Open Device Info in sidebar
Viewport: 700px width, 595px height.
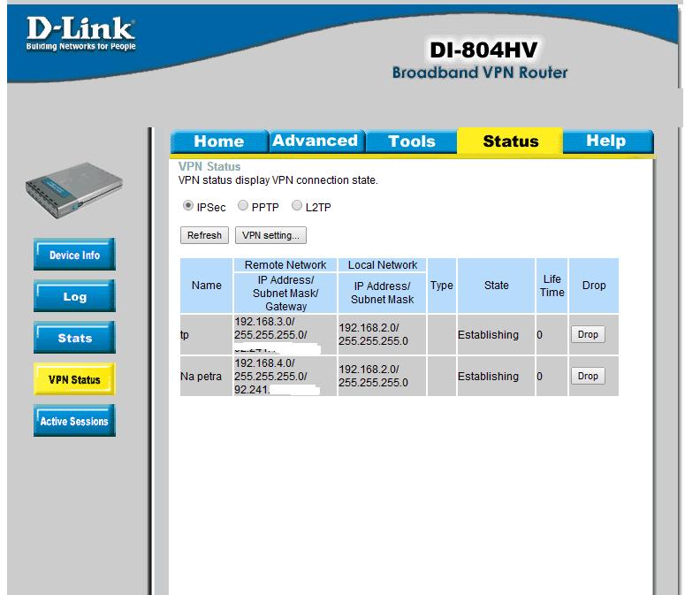[x=74, y=255]
